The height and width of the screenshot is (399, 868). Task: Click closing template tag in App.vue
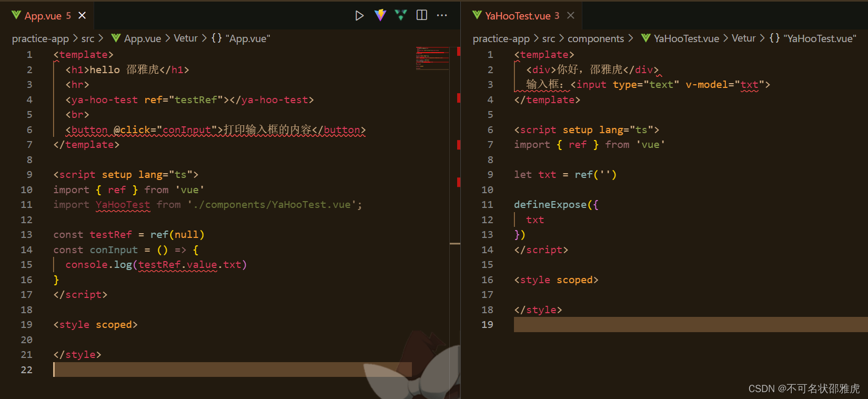(86, 144)
